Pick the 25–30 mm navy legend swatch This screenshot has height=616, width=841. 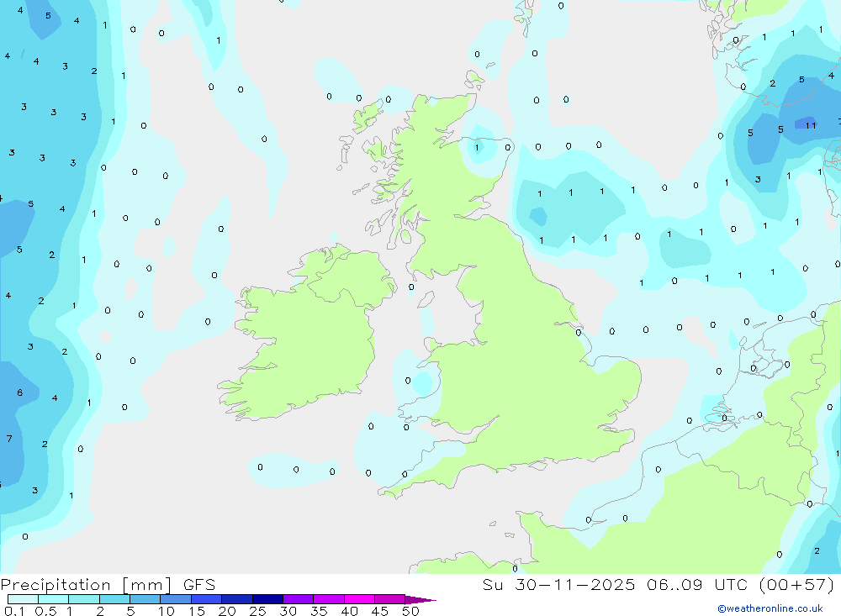(267, 599)
